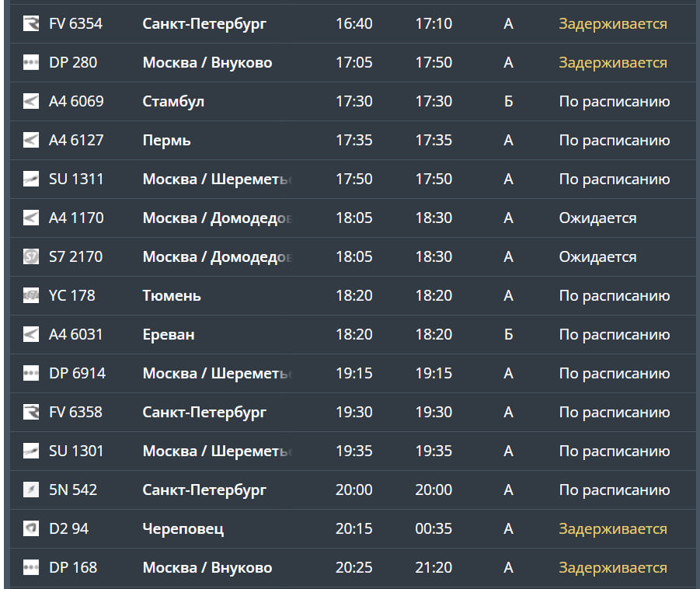
Task: Click the Aeroflot logo beside SU 1311
Action: [x=31, y=179]
